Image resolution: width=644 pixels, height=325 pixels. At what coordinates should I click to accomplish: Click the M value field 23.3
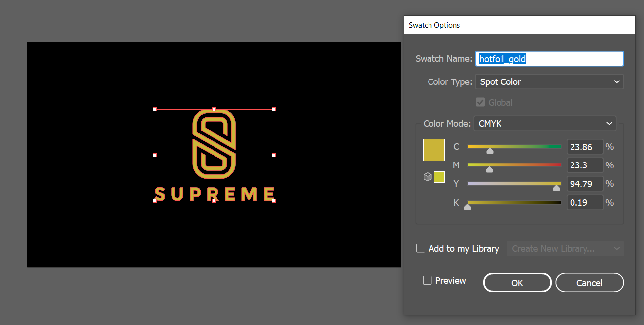585,165
